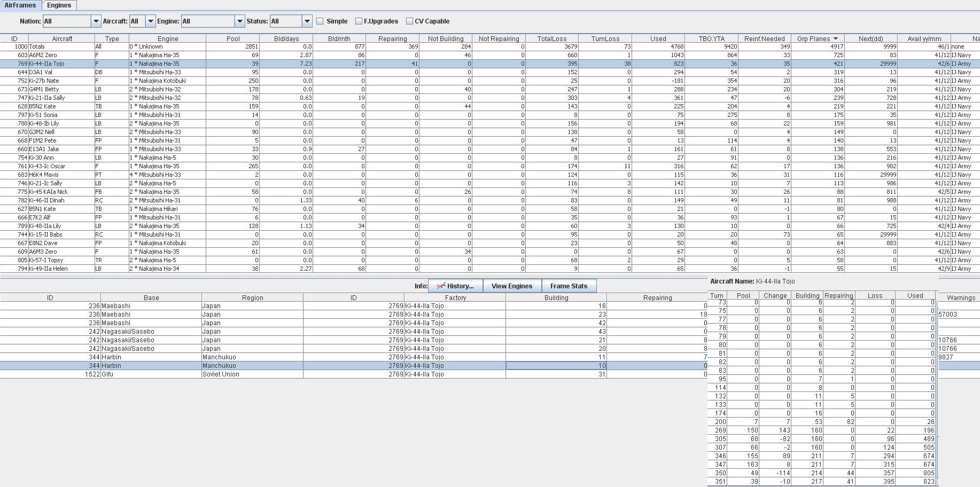Image resolution: width=980 pixels, height=487 pixels.
Task: Open the Engines tab
Action: click(x=59, y=5)
